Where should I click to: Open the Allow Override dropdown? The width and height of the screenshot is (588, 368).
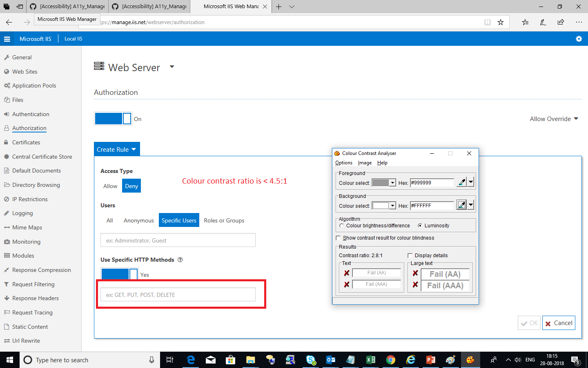[x=554, y=119]
